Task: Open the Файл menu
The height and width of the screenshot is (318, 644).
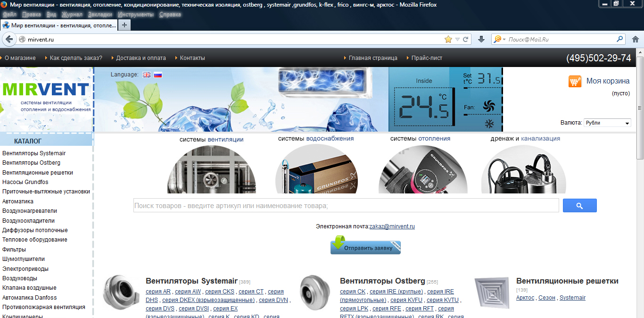Action: click(x=9, y=14)
